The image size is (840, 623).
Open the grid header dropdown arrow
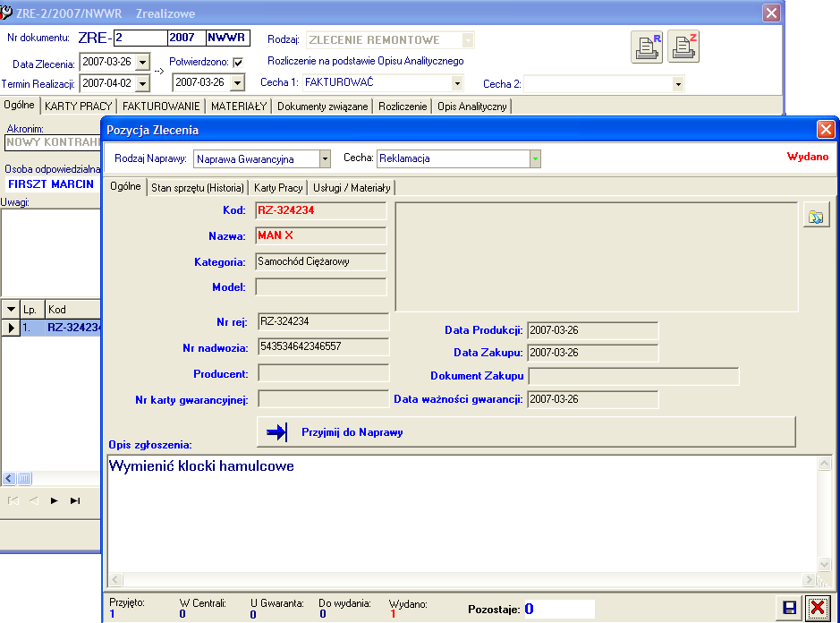(11, 310)
